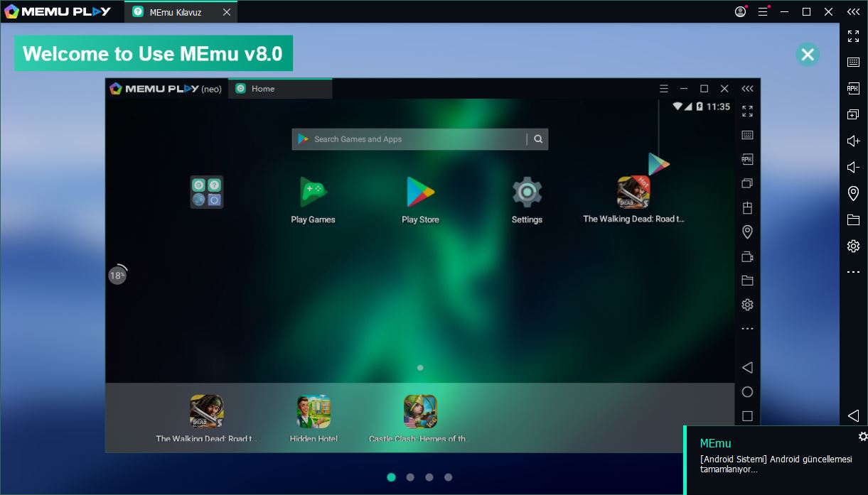This screenshot has width=868, height=495.
Task: Open hamburger menu in preview title bar
Action: point(664,89)
